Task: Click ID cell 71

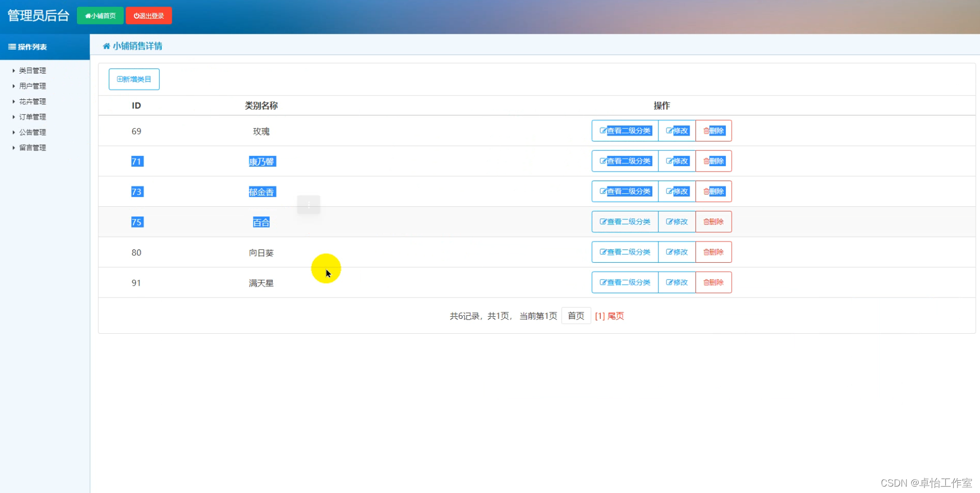Action: click(137, 161)
